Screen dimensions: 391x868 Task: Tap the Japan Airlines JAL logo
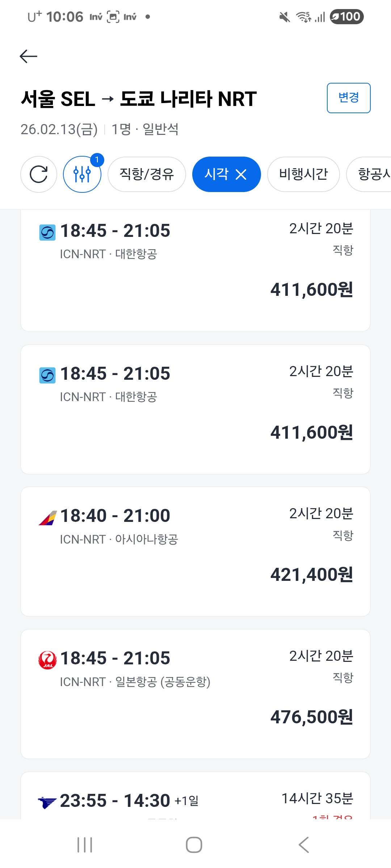pos(47,660)
